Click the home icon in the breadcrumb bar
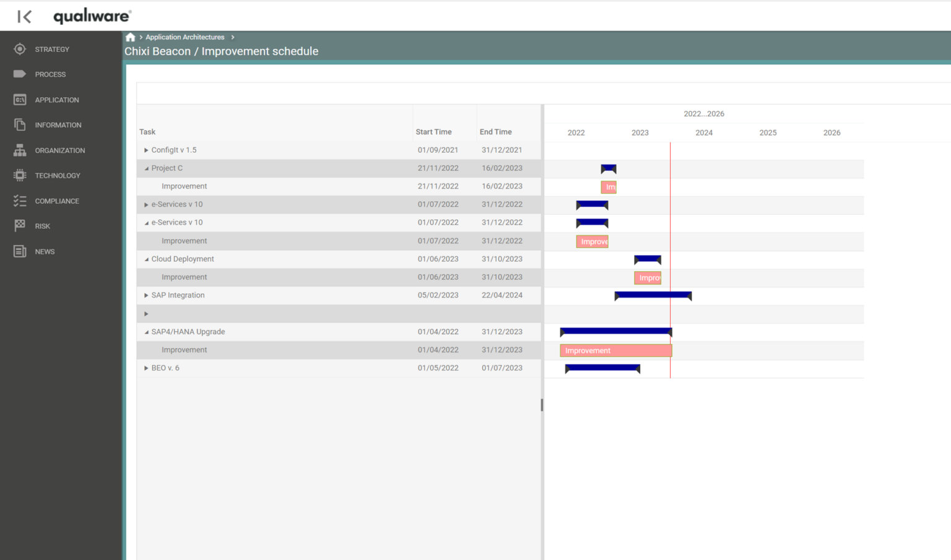Image resolution: width=951 pixels, height=560 pixels. (130, 37)
